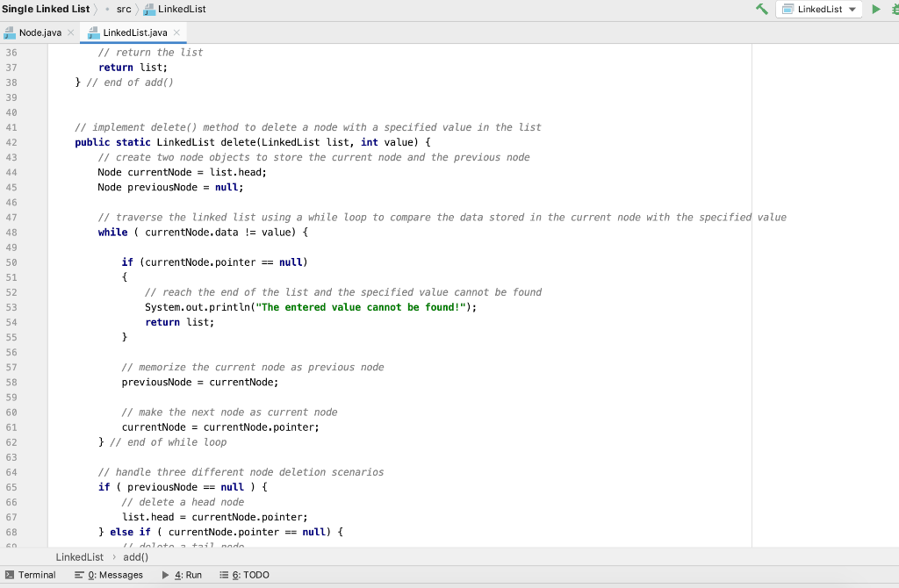Close the Node.java tab
Viewport: 899px width, 588px height.
point(70,32)
